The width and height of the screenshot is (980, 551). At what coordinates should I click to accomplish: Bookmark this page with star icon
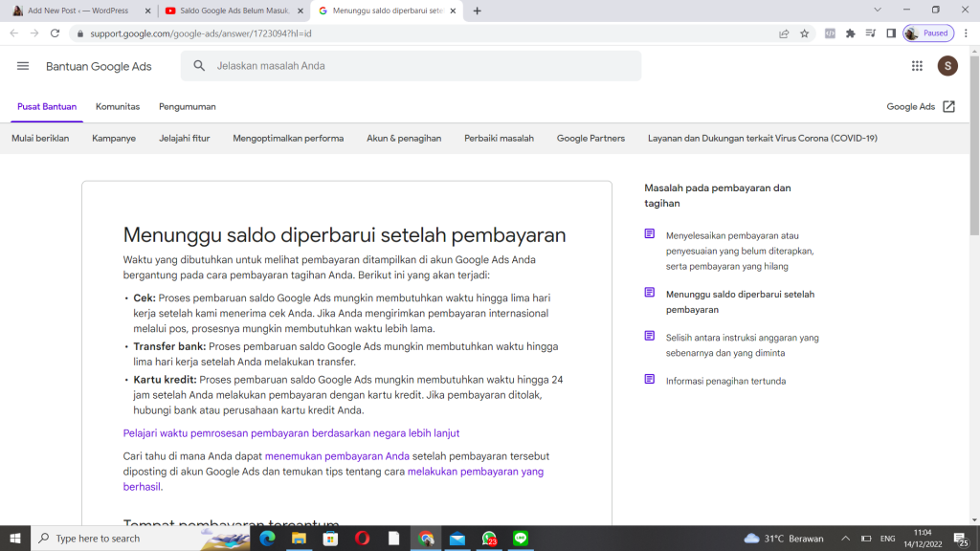tap(805, 33)
